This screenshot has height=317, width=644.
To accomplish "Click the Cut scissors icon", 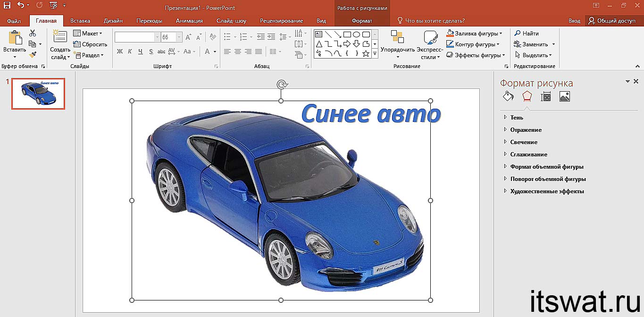I will (x=33, y=33).
